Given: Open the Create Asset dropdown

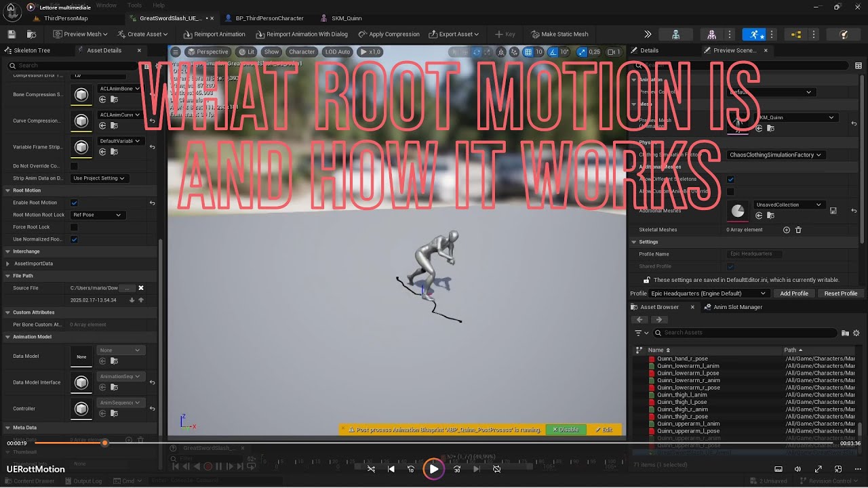Looking at the screenshot, I should click(143, 34).
